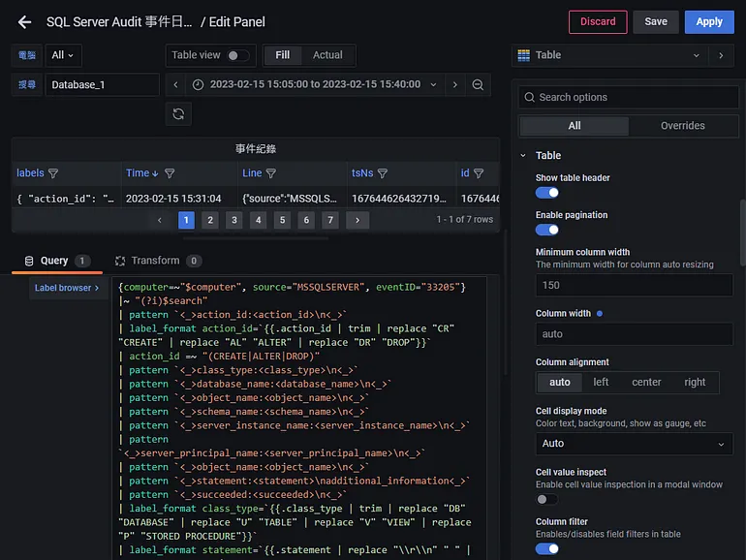Toggle Enable pagination switch
The width and height of the screenshot is (746, 560).
point(547,231)
